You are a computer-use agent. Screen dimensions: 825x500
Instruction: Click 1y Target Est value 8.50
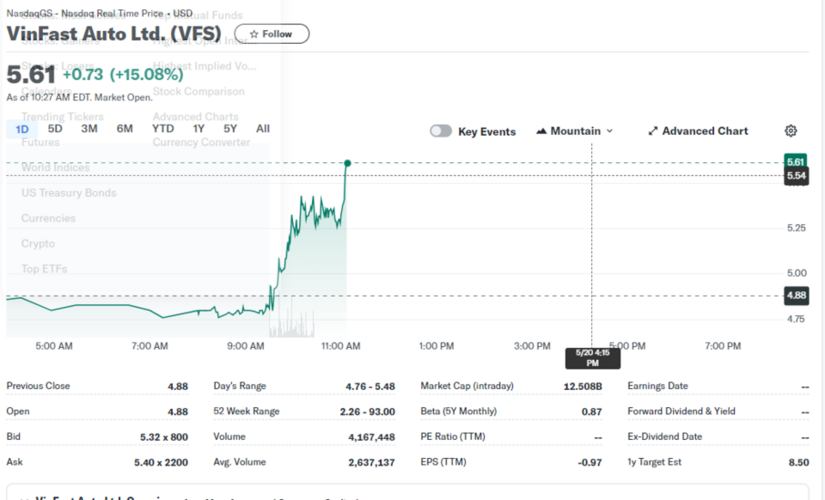click(x=799, y=462)
